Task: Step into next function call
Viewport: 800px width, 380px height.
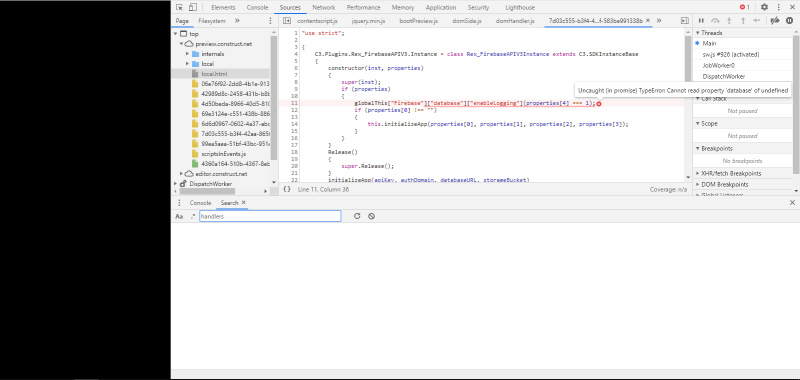Action: tap(729, 21)
